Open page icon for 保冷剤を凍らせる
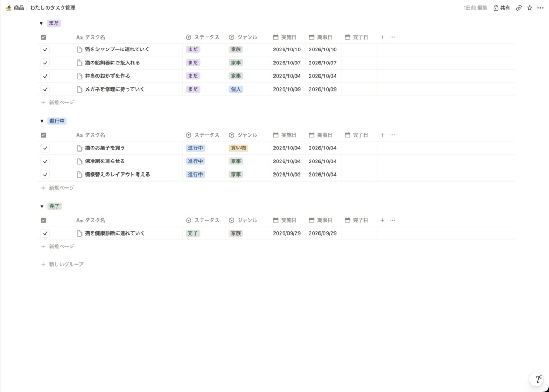 click(79, 162)
